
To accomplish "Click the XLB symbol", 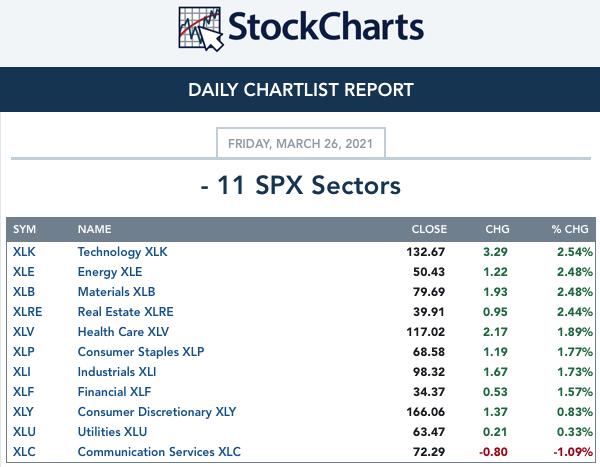I will coord(24,292).
